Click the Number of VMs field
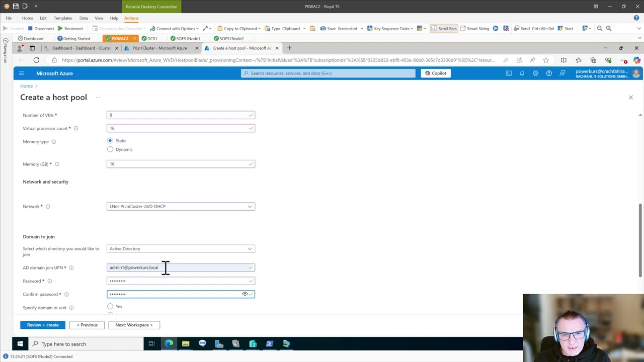This screenshot has width=644, height=362. 181,115
